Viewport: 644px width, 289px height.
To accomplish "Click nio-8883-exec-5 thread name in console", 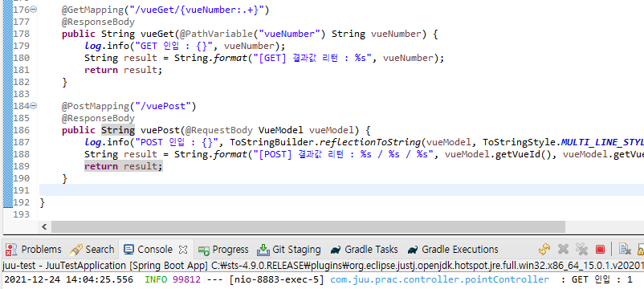I will click(x=278, y=279).
